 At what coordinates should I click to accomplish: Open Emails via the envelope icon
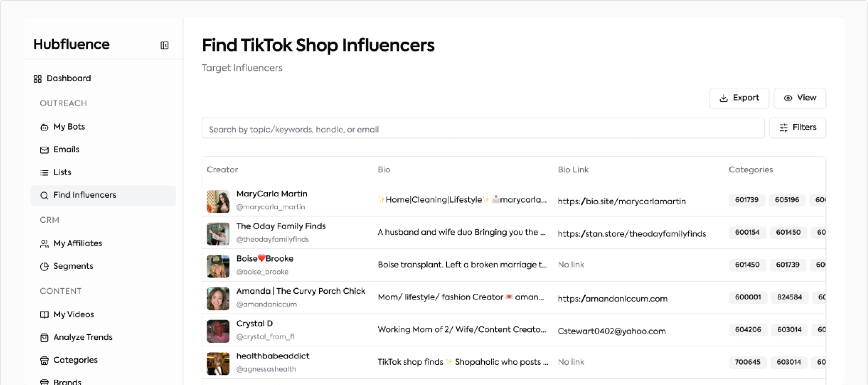tap(44, 150)
